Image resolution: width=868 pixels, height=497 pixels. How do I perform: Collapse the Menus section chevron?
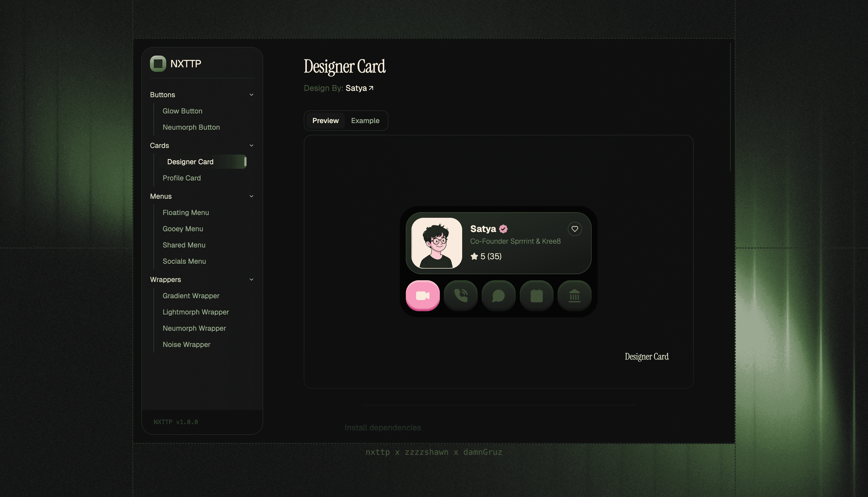(x=252, y=196)
